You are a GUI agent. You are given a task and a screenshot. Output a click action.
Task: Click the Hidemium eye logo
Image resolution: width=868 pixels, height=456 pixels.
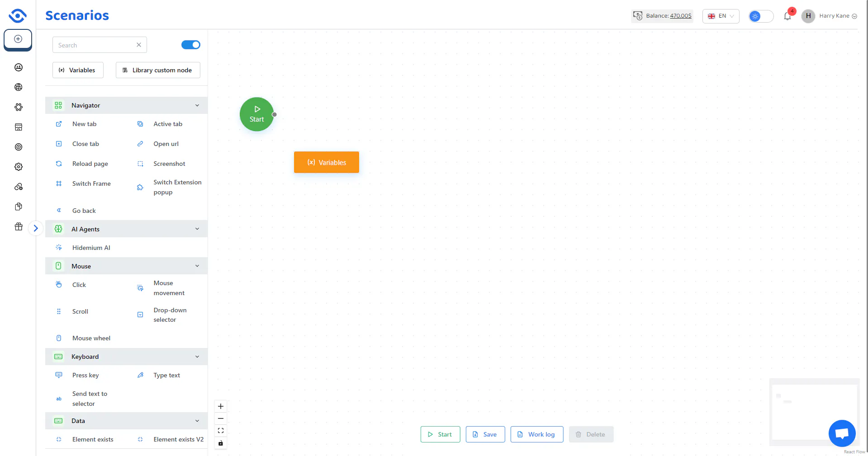[18, 16]
